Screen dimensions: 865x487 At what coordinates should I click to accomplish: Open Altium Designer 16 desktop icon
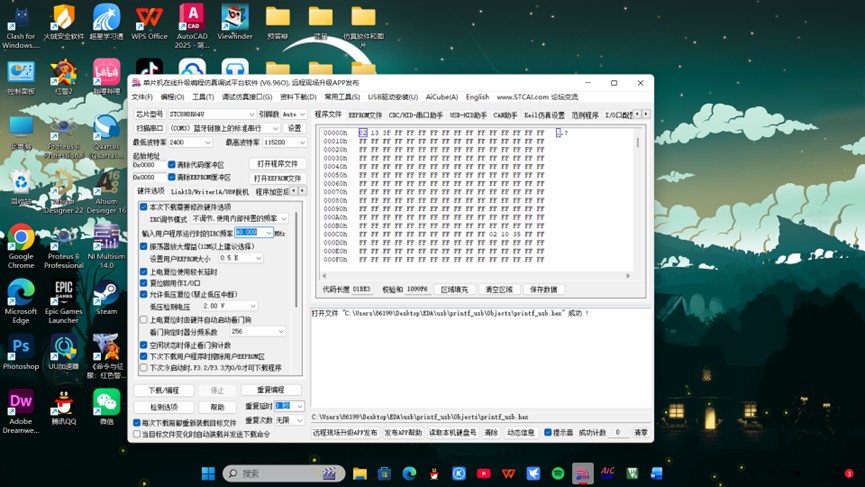106,192
